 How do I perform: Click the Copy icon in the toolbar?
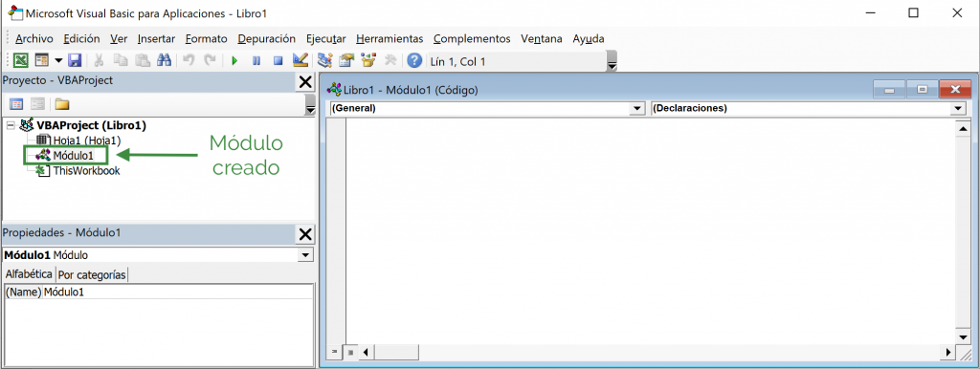122,60
